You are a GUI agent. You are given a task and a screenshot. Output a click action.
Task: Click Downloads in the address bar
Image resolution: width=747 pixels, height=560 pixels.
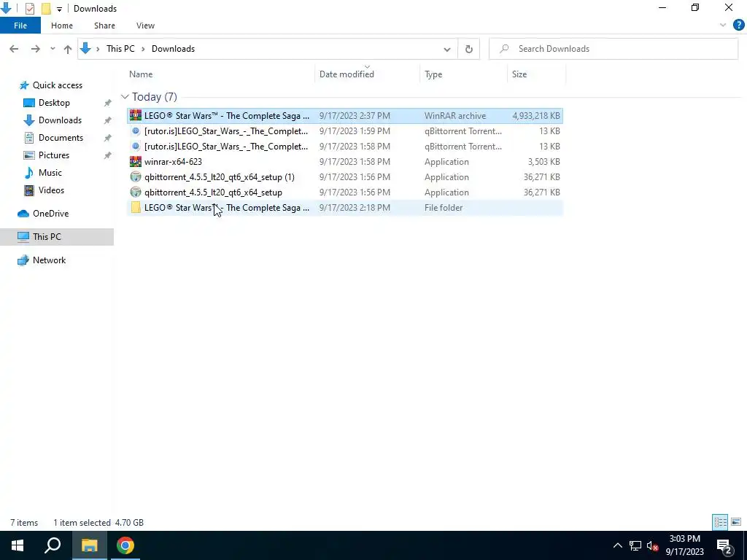click(173, 49)
